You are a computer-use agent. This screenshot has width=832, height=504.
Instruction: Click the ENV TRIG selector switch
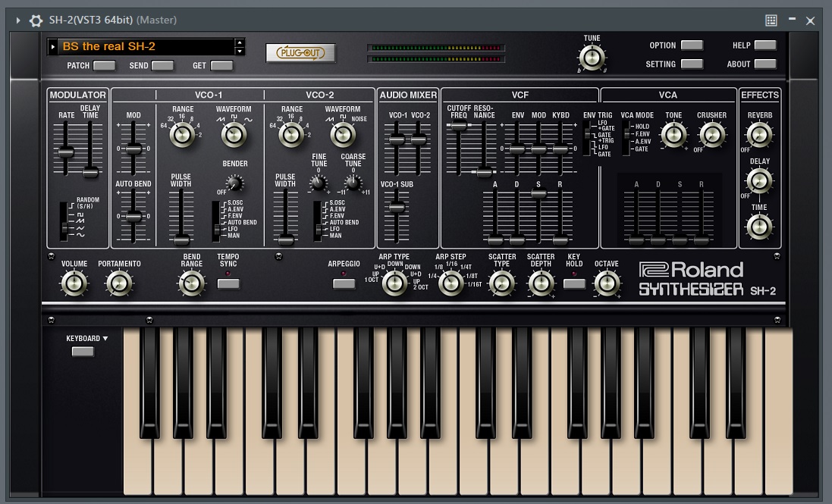tap(587, 139)
